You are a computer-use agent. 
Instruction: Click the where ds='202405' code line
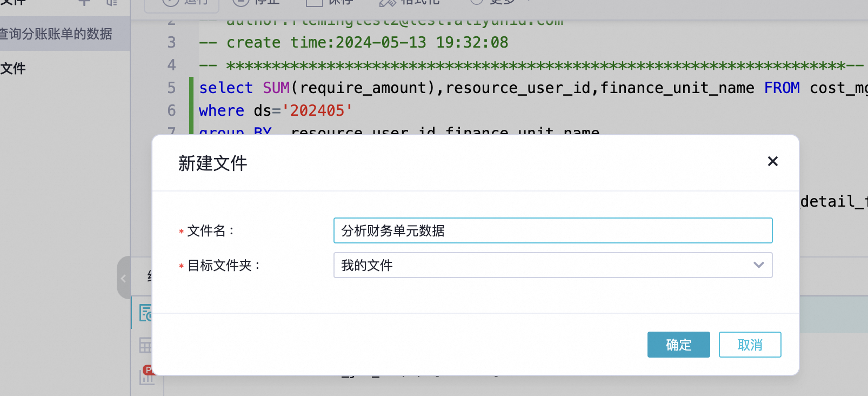tap(276, 110)
